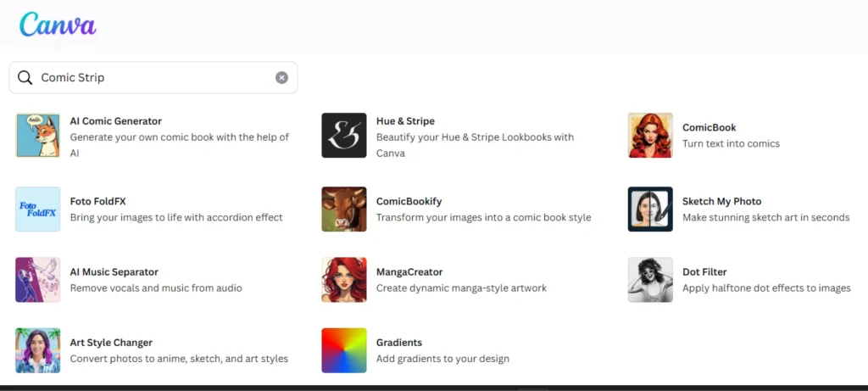Open the Dot Filter app thumbnail
The image size is (868, 391).
(650, 280)
